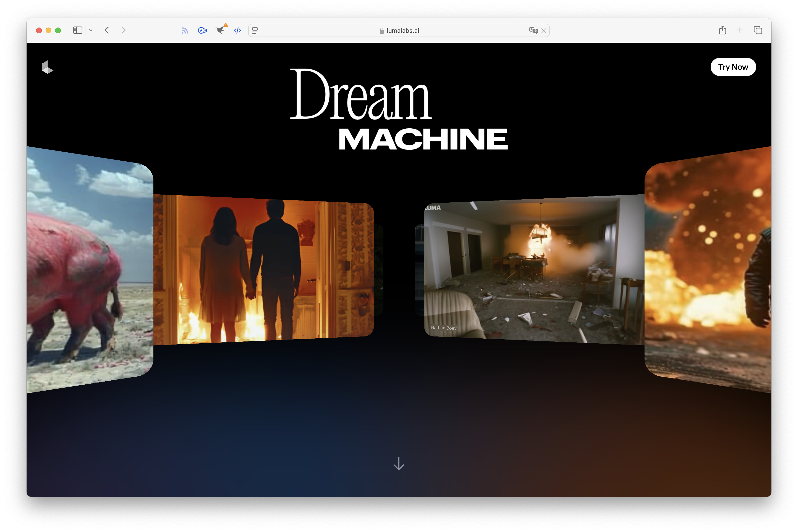798x532 pixels.
Task: Click the translate page icon
Action: [x=533, y=31]
